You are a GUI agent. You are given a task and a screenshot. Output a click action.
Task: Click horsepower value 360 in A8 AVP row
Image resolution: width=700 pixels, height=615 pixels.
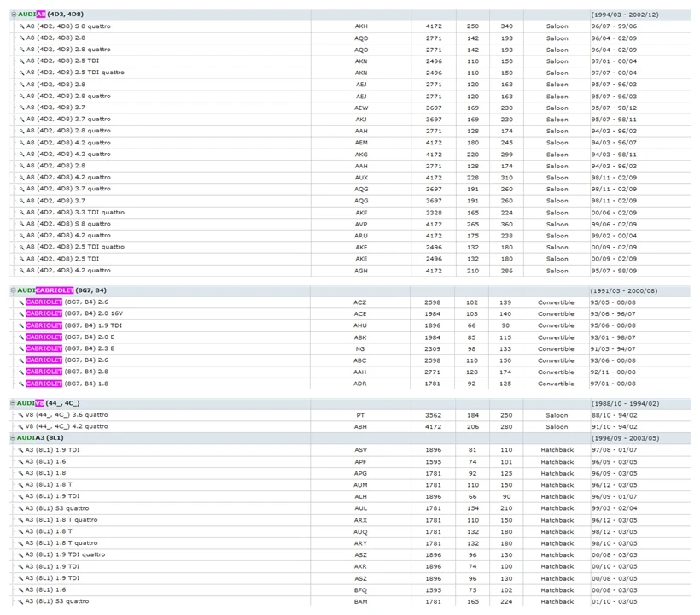pyautogui.click(x=507, y=224)
